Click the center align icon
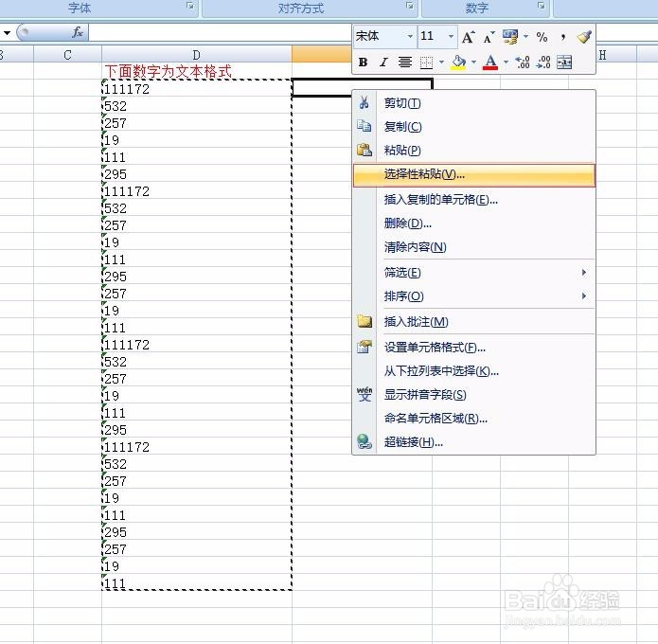Viewport: 658px width, 644px height. click(x=405, y=63)
